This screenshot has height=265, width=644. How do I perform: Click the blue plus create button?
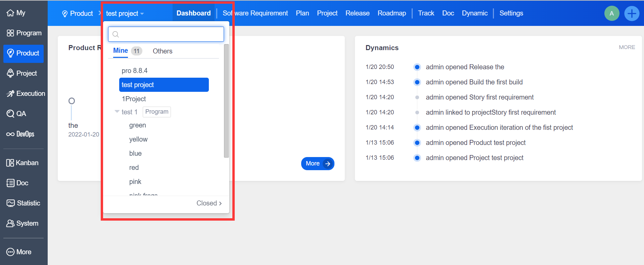point(632,14)
